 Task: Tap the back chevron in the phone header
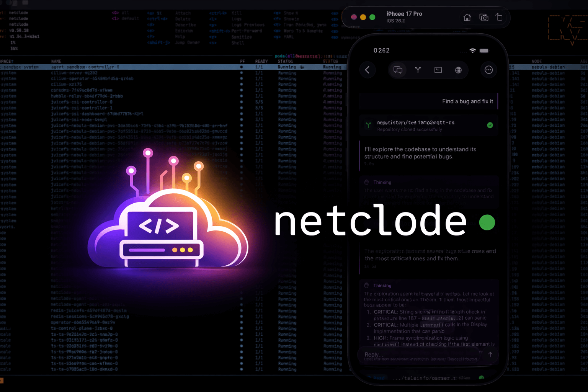tap(367, 70)
